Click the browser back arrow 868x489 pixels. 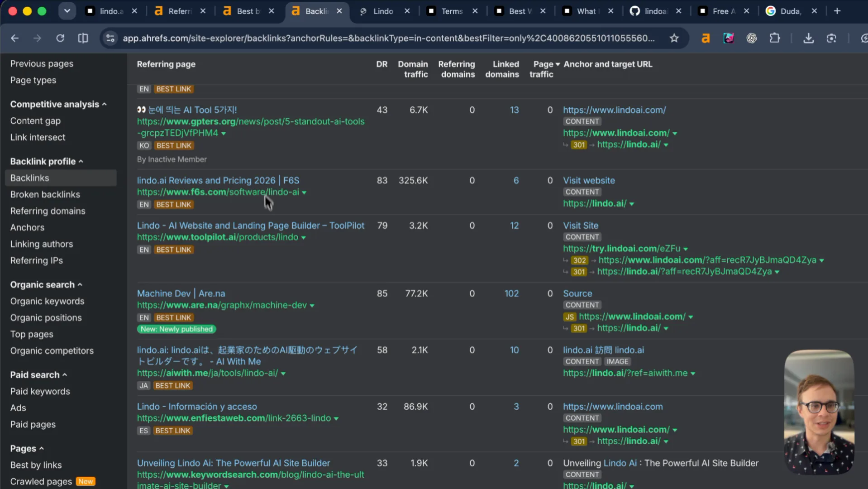[x=14, y=38]
